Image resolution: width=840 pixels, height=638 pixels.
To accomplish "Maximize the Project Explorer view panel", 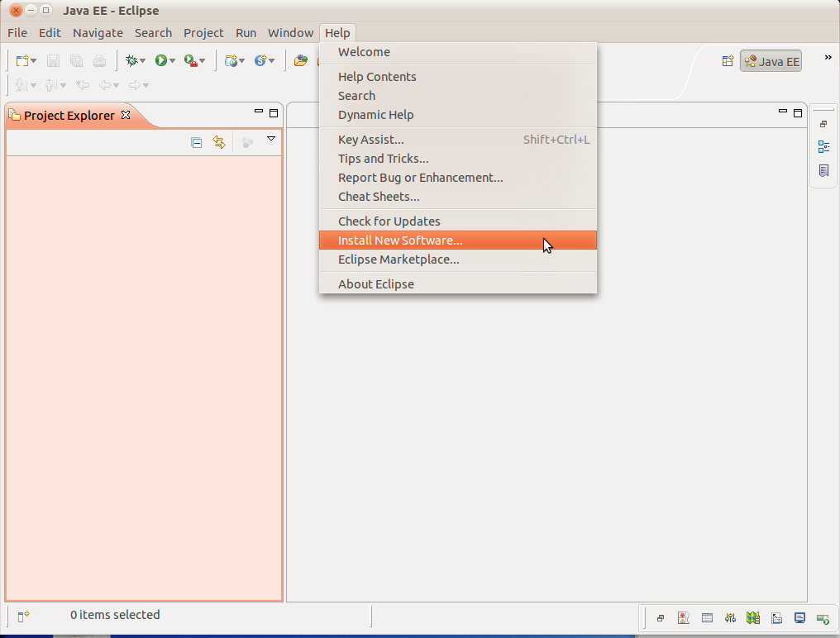I will pos(274,113).
